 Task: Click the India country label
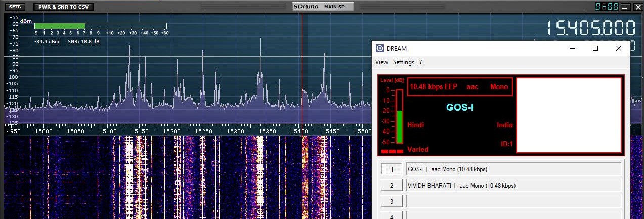[x=505, y=125]
